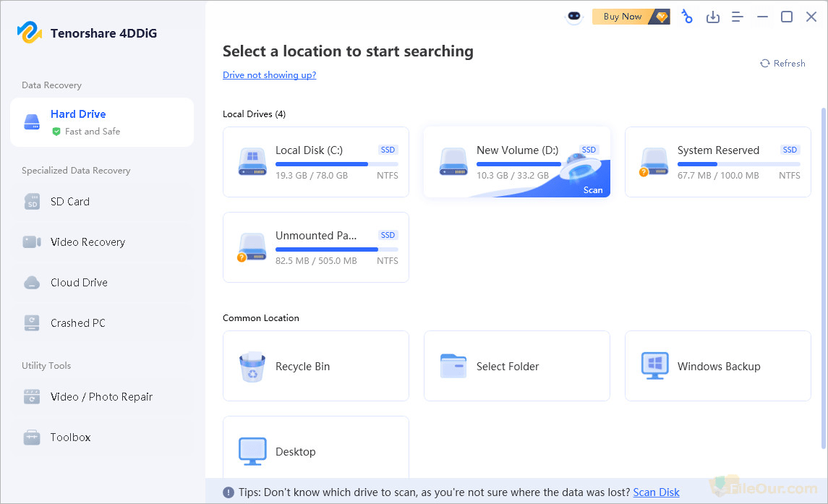The width and height of the screenshot is (828, 504).
Task: Click the Windows Backup monitor icon
Action: coord(654,366)
